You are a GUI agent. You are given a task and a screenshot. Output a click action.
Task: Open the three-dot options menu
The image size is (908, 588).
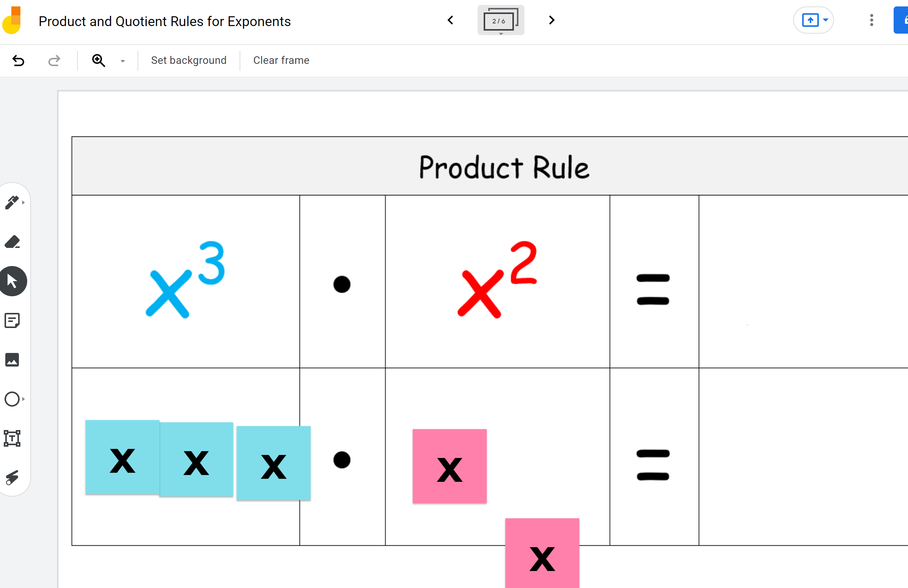click(872, 20)
